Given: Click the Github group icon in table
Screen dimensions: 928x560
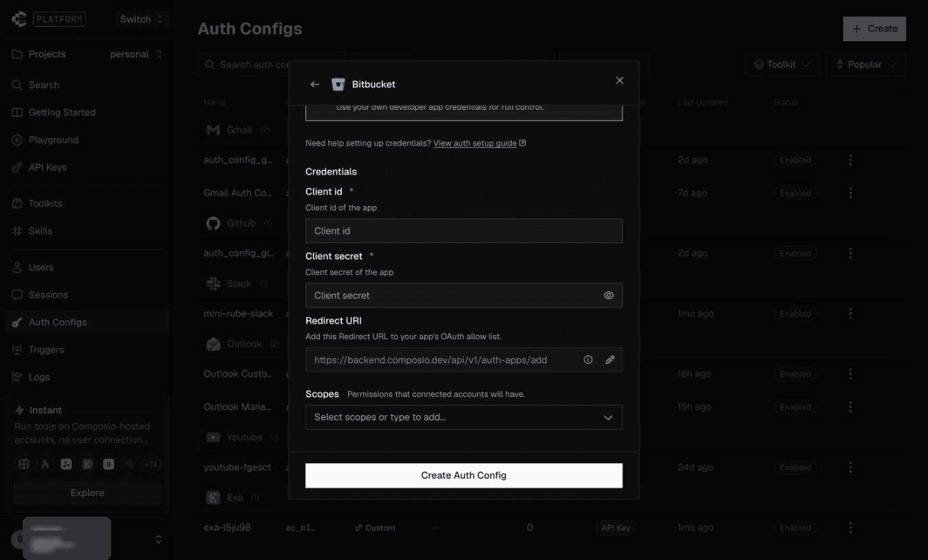Looking at the screenshot, I should coord(213,223).
